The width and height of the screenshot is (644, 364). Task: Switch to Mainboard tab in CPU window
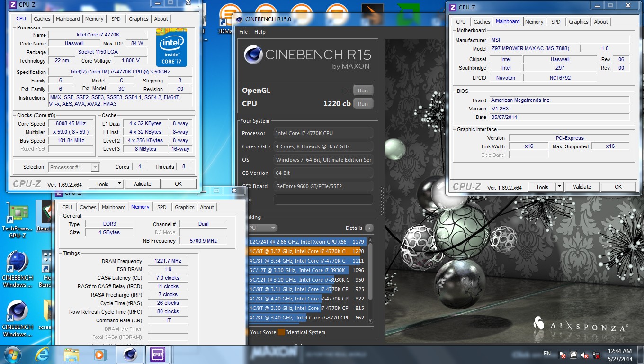[x=68, y=19]
